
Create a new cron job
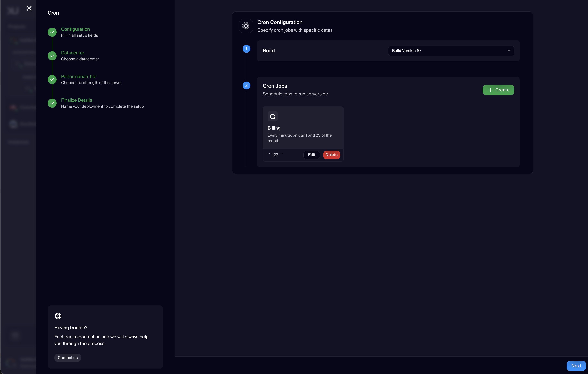click(x=498, y=90)
